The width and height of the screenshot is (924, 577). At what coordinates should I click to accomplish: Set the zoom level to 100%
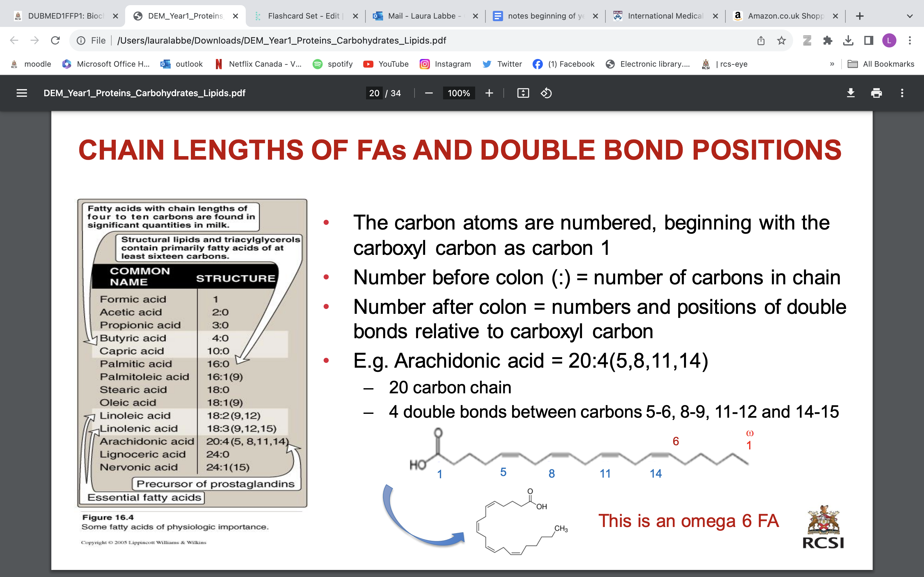pos(458,93)
